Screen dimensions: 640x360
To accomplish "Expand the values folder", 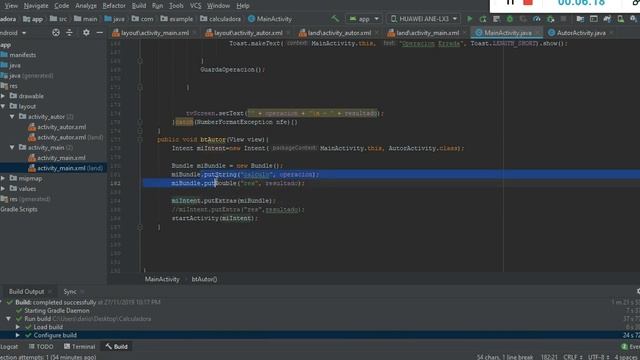I will (x=4, y=189).
